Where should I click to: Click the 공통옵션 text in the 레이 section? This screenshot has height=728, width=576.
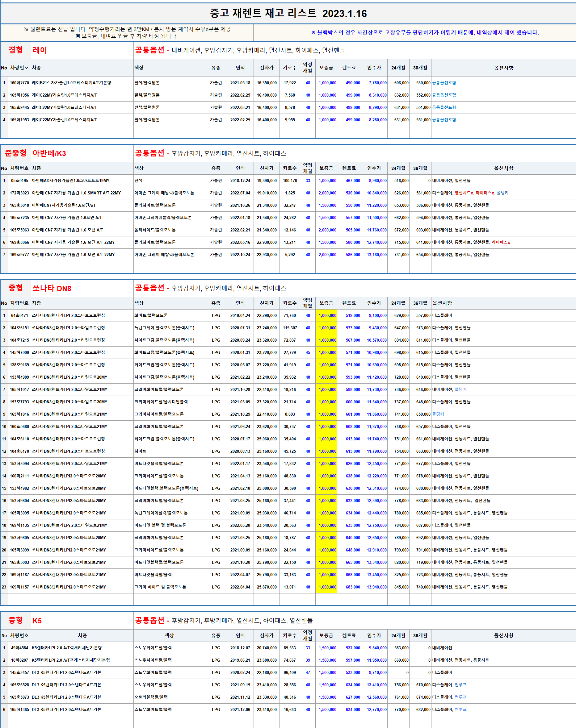(x=150, y=50)
